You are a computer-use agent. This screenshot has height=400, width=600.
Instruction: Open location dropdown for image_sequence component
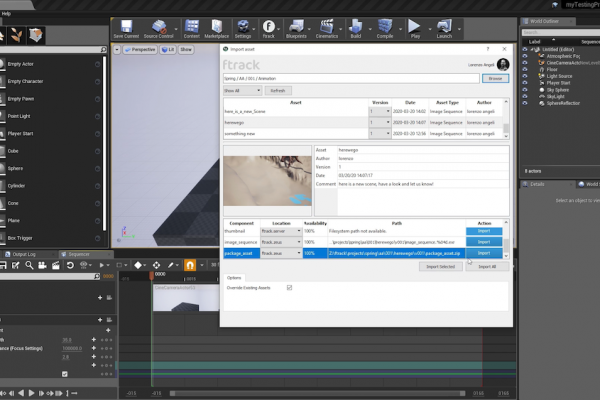281,242
